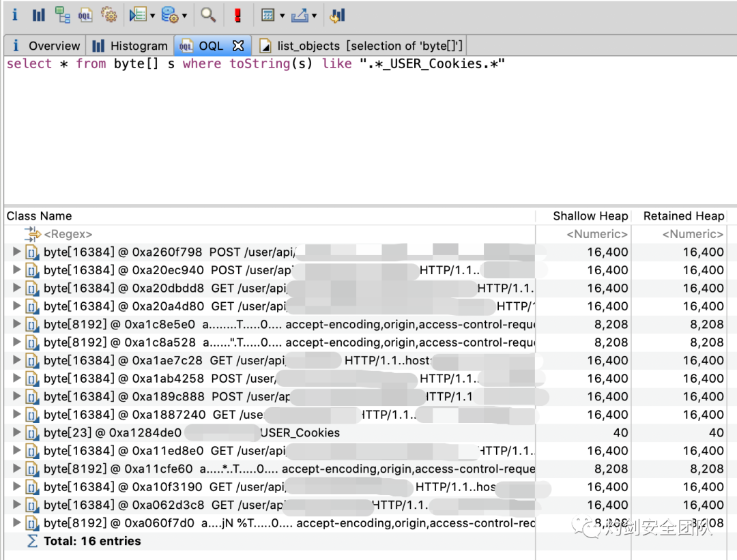Open reports dropdown arrow
This screenshot has width=737, height=560.
coord(152,16)
